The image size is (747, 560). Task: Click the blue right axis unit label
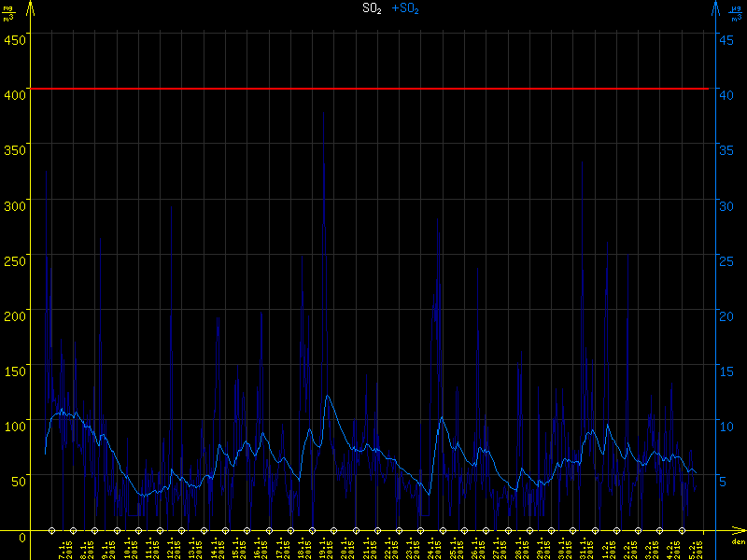pos(736,11)
